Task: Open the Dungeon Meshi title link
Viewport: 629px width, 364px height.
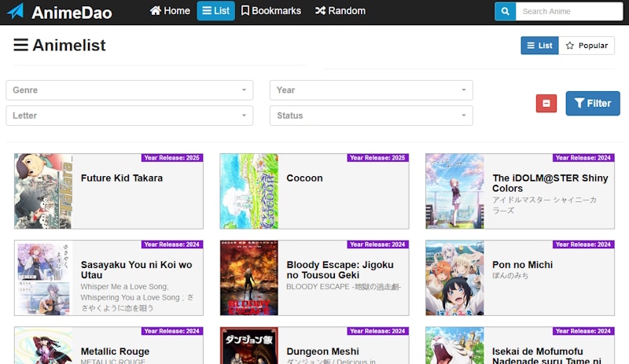Action: [x=323, y=351]
